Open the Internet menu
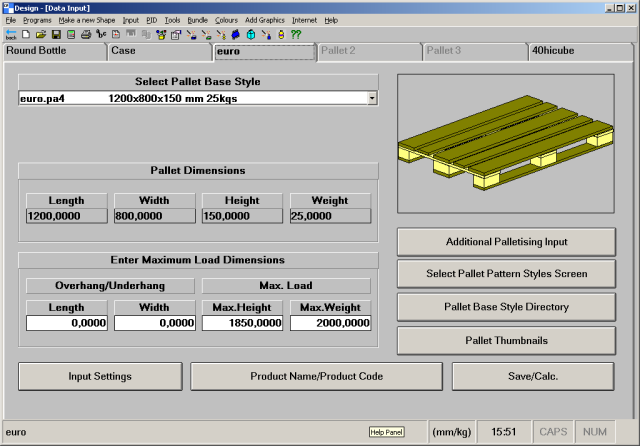The height and width of the screenshot is (446, 640). (x=304, y=20)
